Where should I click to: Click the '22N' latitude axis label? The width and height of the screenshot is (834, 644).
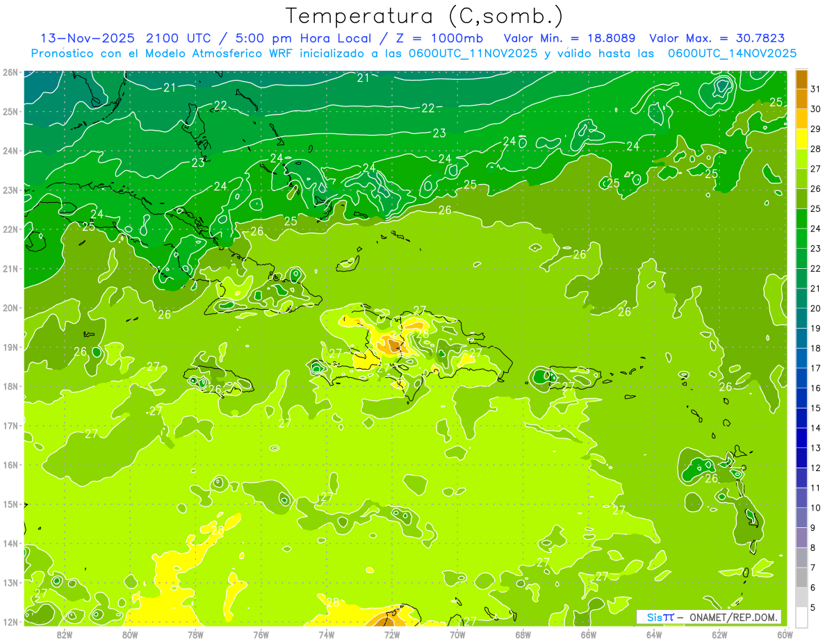tap(10, 229)
